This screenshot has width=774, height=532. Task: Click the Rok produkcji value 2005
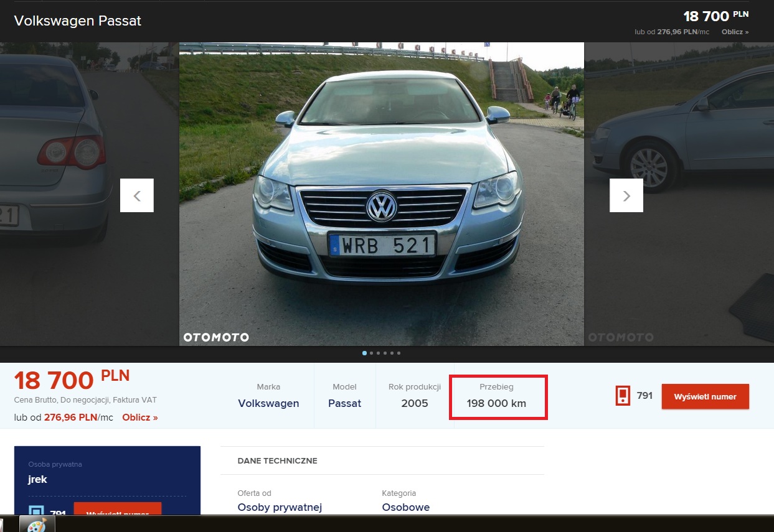tap(415, 403)
